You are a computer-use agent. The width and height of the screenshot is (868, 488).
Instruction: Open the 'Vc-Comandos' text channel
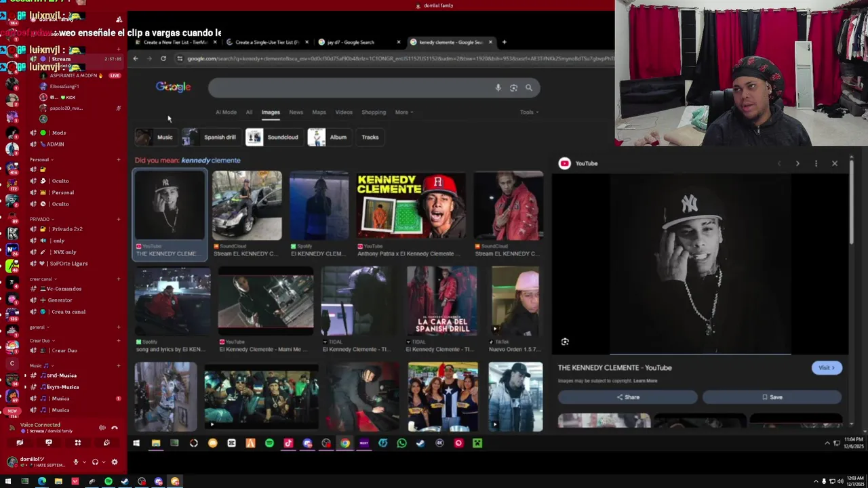tap(64, 289)
